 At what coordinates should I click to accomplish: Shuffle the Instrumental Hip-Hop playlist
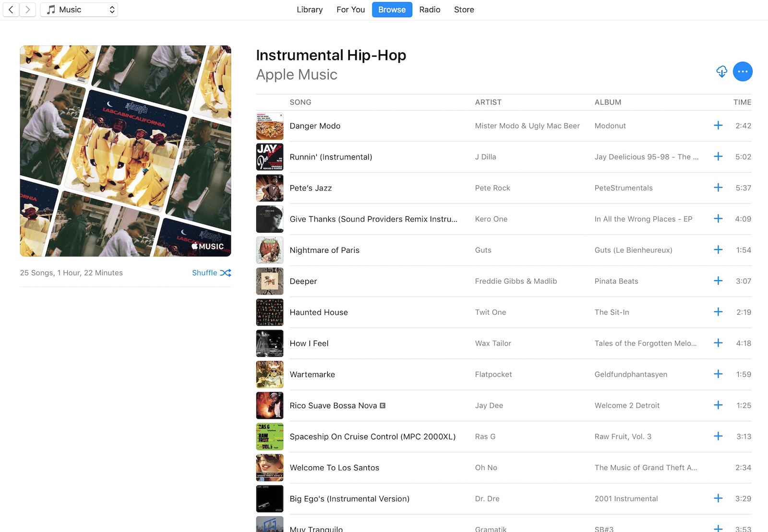click(212, 272)
